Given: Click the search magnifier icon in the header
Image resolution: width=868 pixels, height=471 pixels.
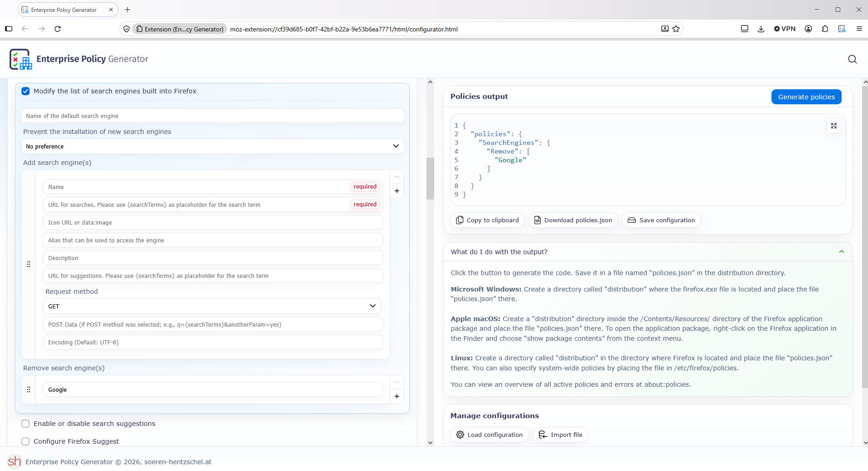Looking at the screenshot, I should coord(852,59).
